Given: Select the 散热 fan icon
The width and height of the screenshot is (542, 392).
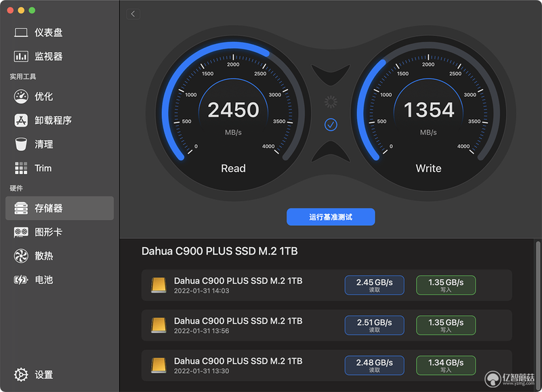Looking at the screenshot, I should point(21,256).
